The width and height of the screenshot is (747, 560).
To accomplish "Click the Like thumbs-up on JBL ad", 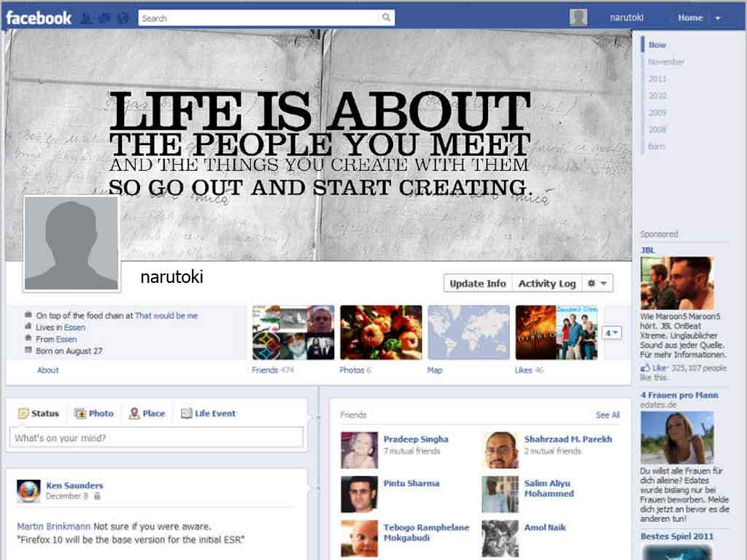I will tap(646, 368).
